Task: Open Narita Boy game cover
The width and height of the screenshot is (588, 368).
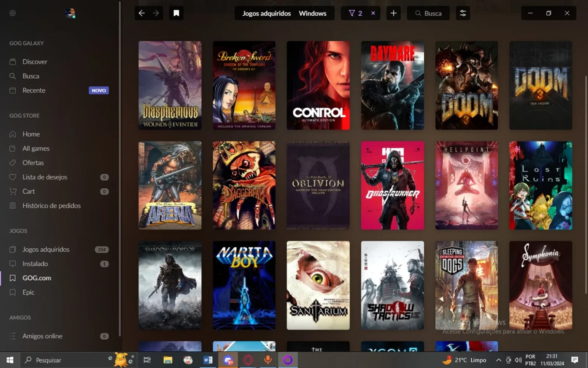Action: tap(244, 285)
